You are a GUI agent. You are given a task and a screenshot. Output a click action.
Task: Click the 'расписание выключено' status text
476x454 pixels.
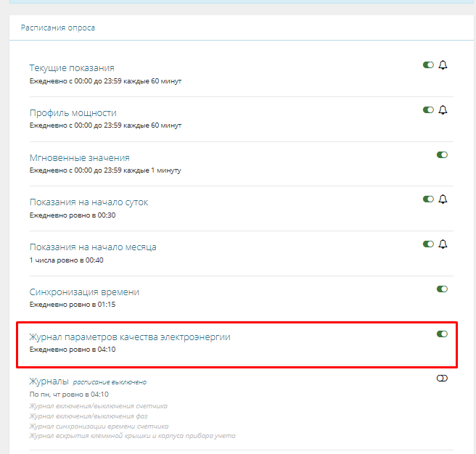point(110,382)
